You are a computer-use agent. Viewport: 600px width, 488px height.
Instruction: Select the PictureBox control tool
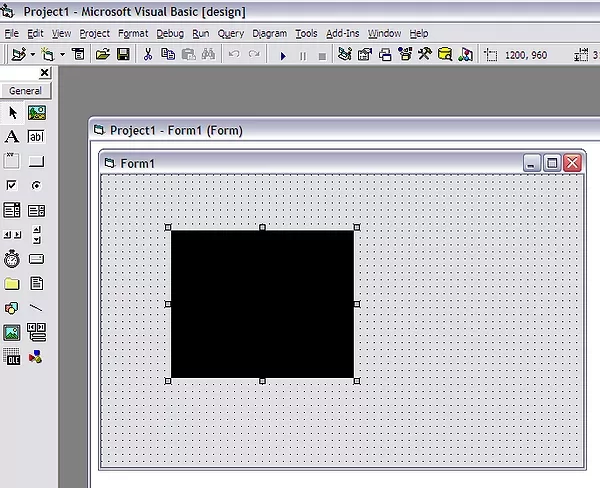36,113
